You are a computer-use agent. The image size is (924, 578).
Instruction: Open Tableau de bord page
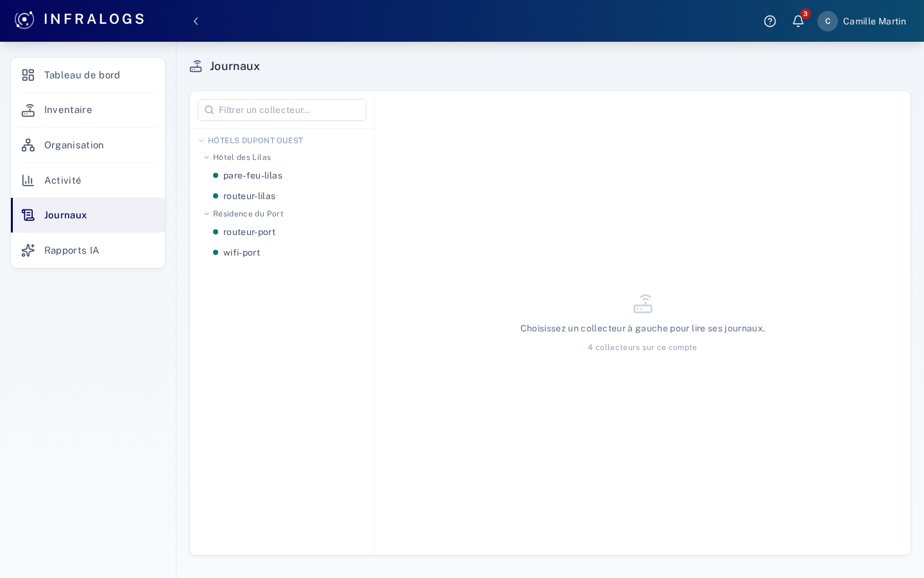pos(88,75)
